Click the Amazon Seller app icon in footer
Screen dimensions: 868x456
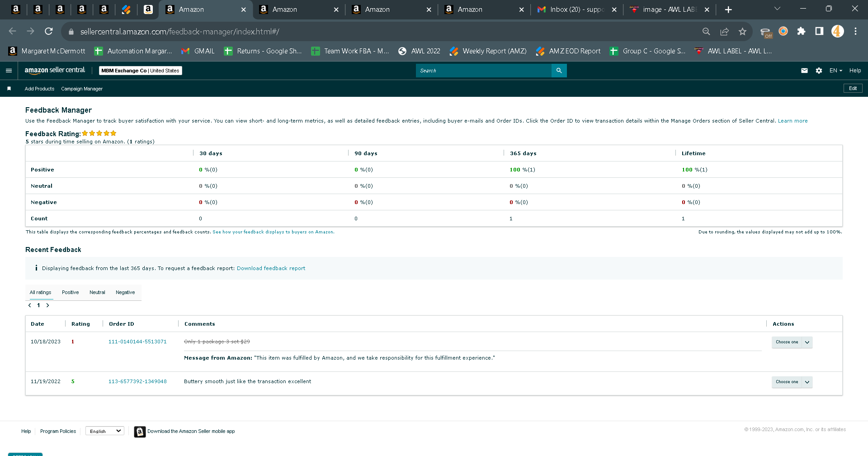click(140, 432)
